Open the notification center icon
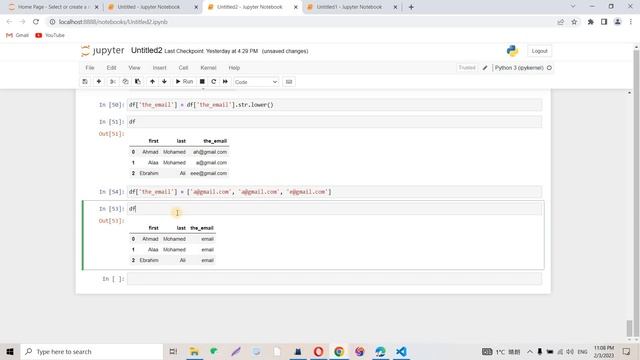This screenshot has width=640, height=360. (626, 351)
